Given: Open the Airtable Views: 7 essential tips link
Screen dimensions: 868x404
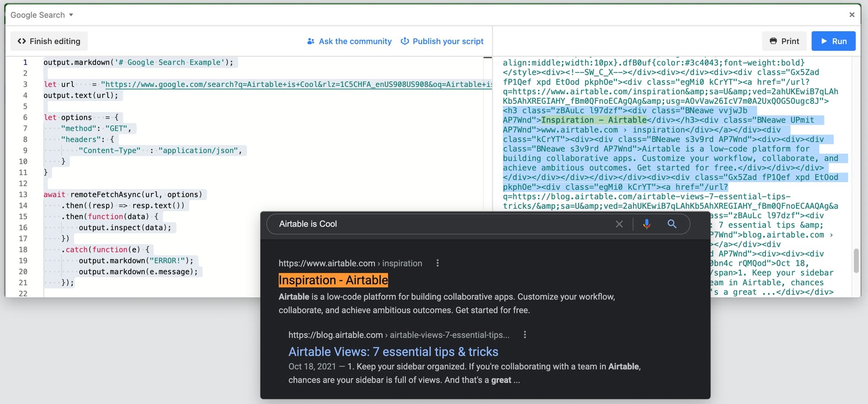Looking at the screenshot, I should tap(393, 352).
